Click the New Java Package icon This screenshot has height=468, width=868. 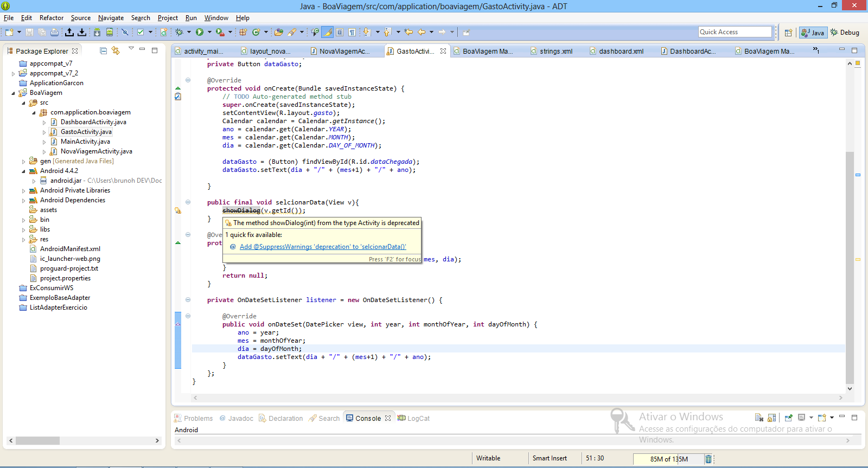[243, 32]
